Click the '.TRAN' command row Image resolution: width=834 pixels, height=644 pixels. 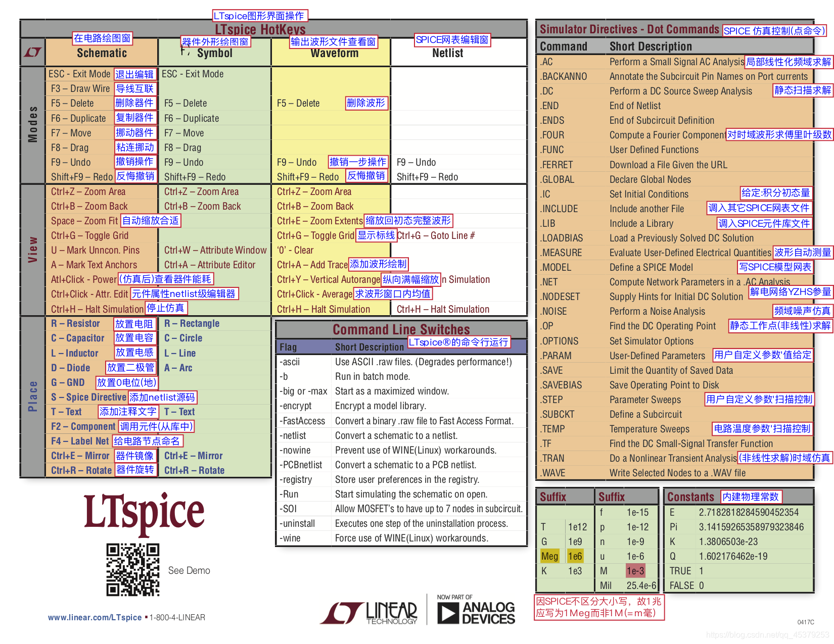pyautogui.click(x=675, y=458)
